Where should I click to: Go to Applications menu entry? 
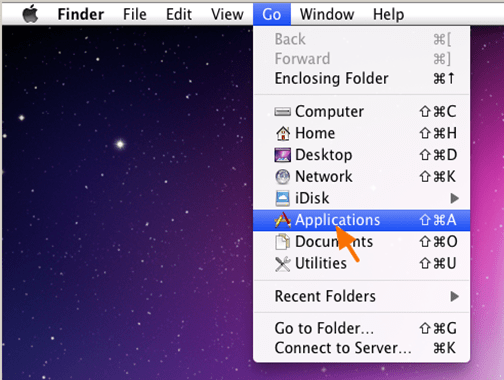pyautogui.click(x=362, y=220)
